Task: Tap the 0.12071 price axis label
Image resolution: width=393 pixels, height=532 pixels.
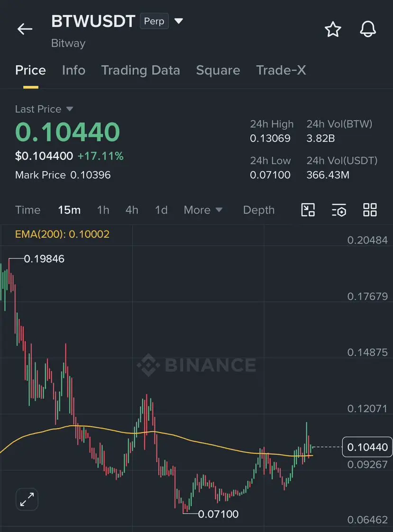Action: (x=367, y=408)
